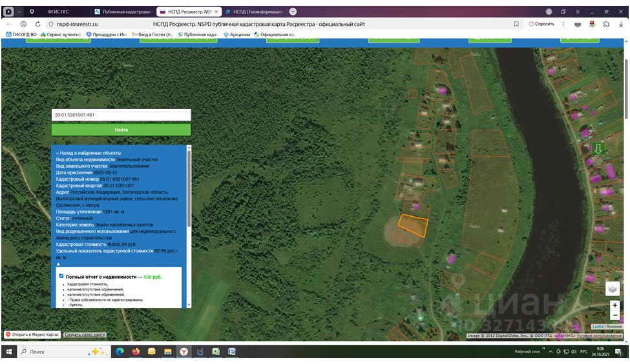
Task: Open Word from the taskbar
Action: pos(232,352)
